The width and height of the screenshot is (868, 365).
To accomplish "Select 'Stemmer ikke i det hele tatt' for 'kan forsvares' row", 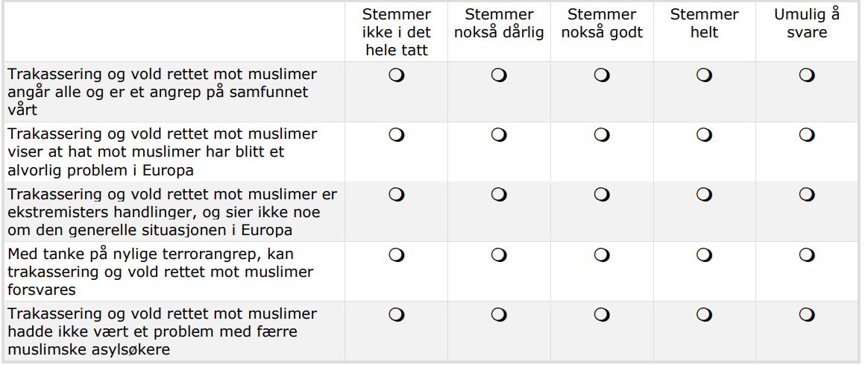I will tap(397, 255).
